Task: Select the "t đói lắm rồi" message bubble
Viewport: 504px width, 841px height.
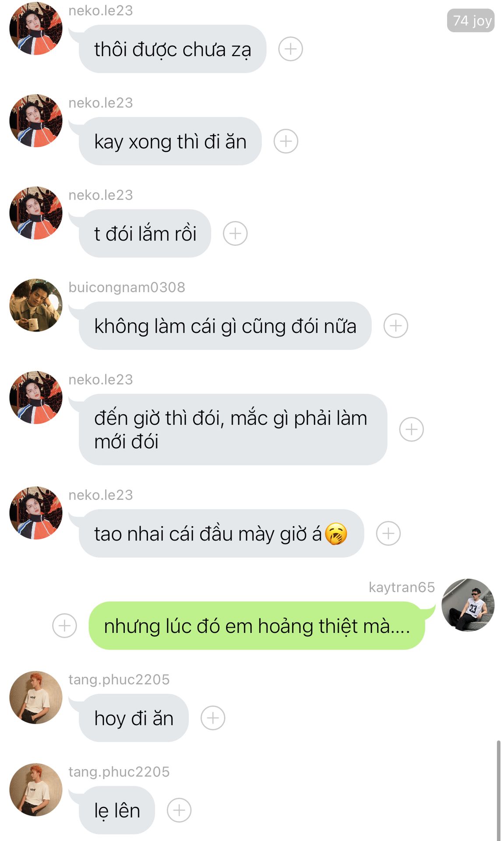Action: [x=145, y=233]
